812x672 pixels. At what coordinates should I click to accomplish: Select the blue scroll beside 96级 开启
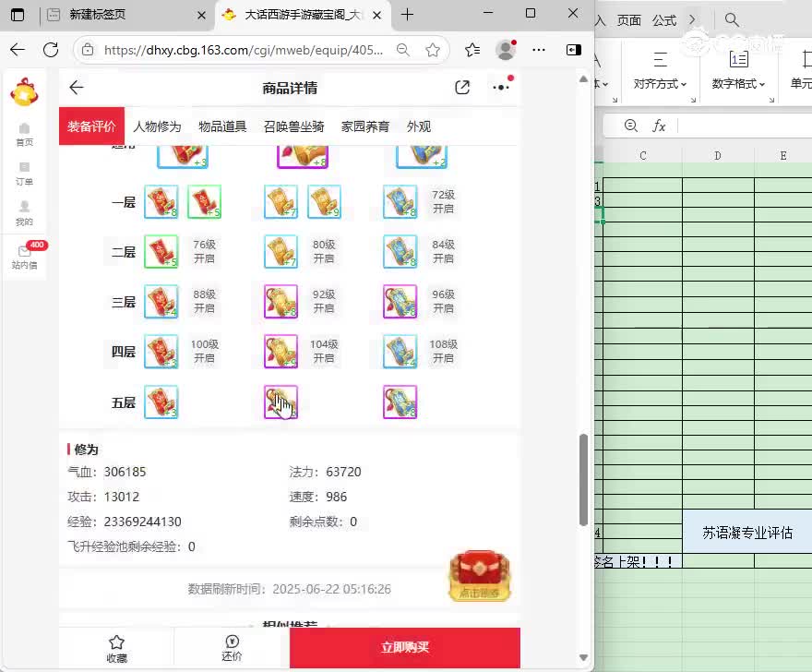[x=400, y=301]
